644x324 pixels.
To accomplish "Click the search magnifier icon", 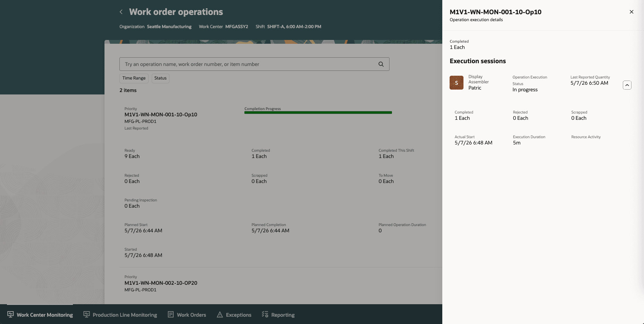I will pos(381,64).
